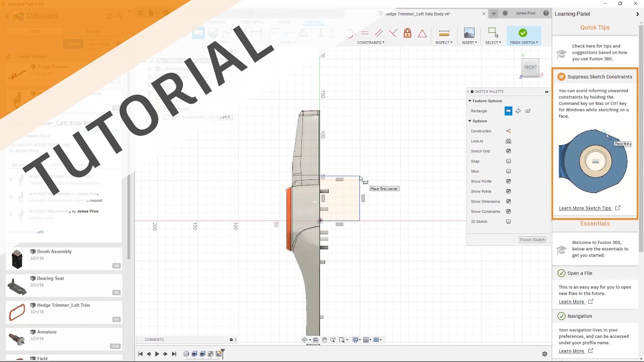
Task: Click the Finish Sketch button in palette
Action: click(x=532, y=240)
